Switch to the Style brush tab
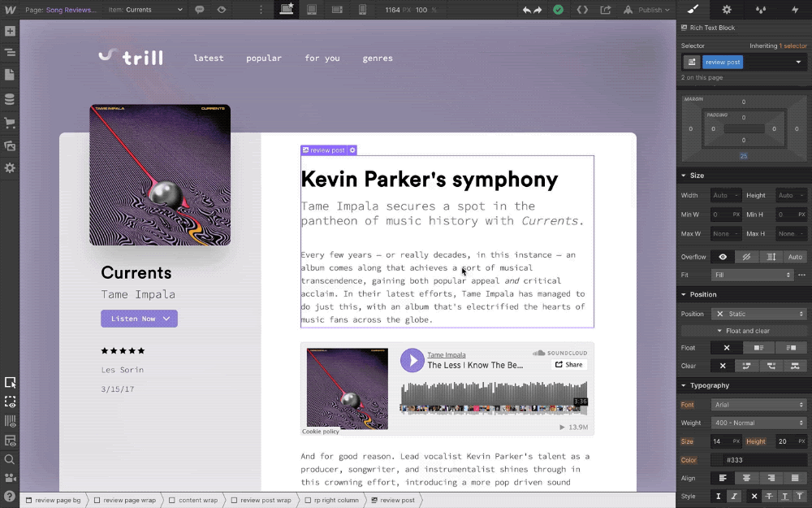The image size is (812, 508). tap(693, 9)
